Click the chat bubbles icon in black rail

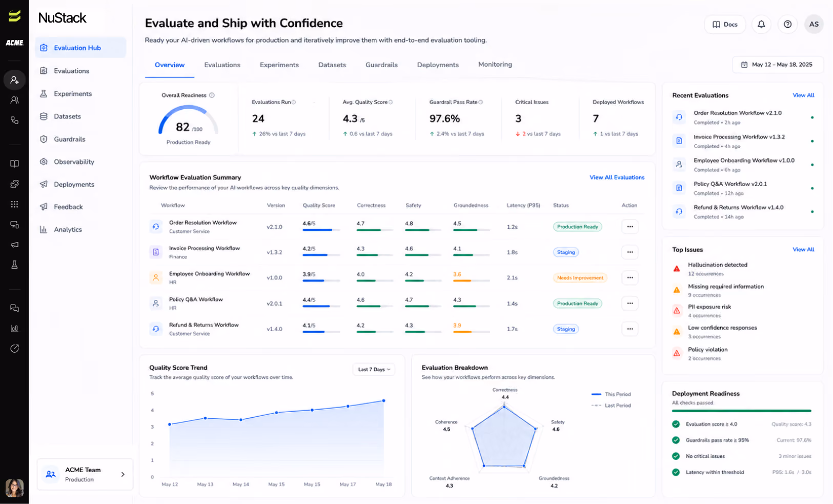click(14, 308)
